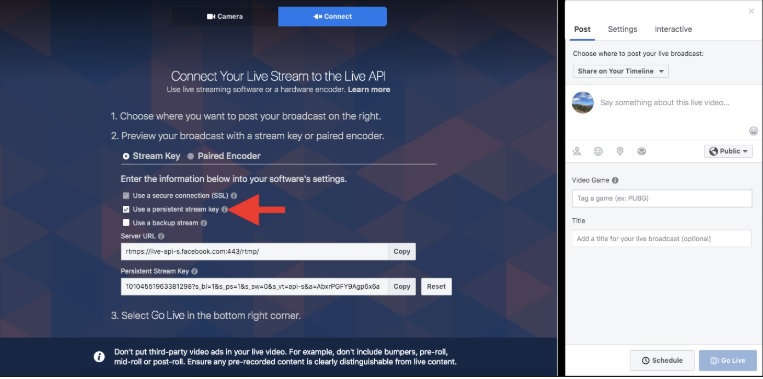Select the Paired Encoder radio option
763x379 pixels.
tap(191, 156)
